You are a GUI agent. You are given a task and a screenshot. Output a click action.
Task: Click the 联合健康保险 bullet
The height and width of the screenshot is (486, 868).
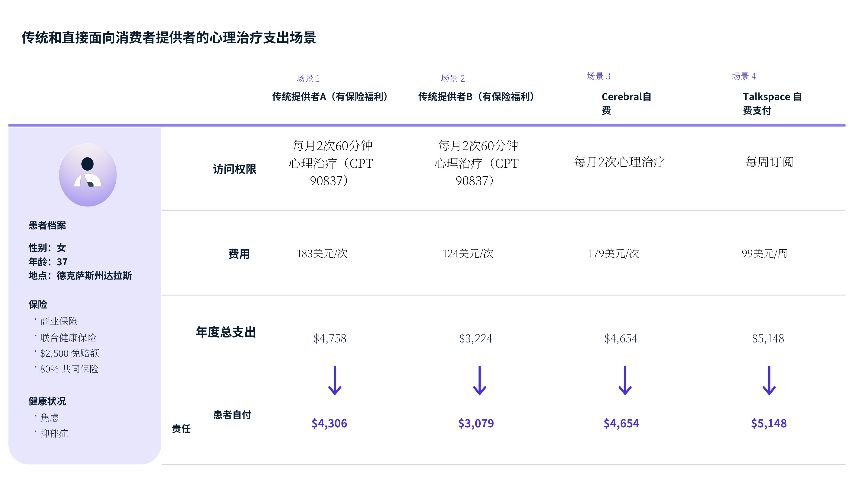pyautogui.click(x=68, y=337)
